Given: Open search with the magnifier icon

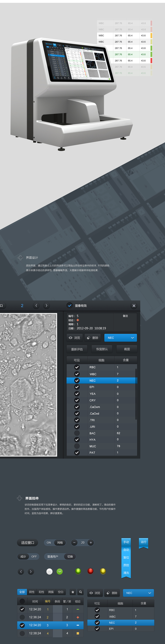Looking at the screenshot, I should pos(80,592).
